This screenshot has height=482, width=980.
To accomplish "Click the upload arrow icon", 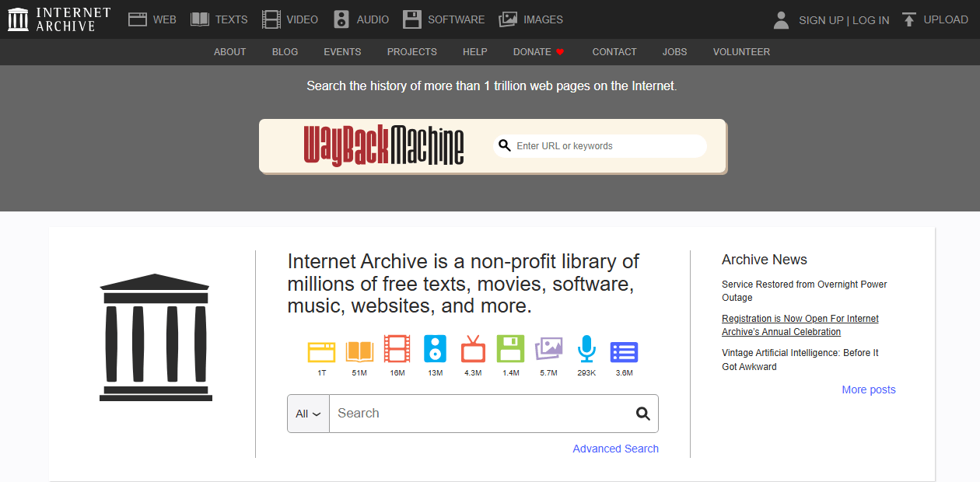I will click(908, 19).
